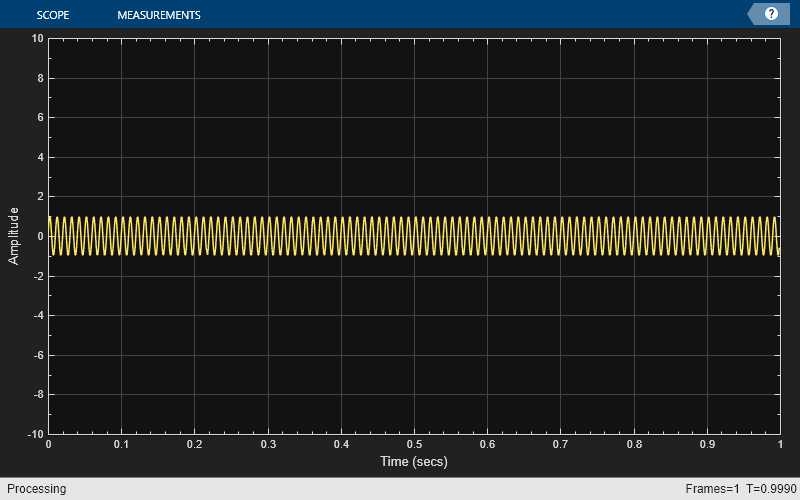800x500 pixels.
Task: Click the 0.5 tick label on time axis
Action: [414, 444]
